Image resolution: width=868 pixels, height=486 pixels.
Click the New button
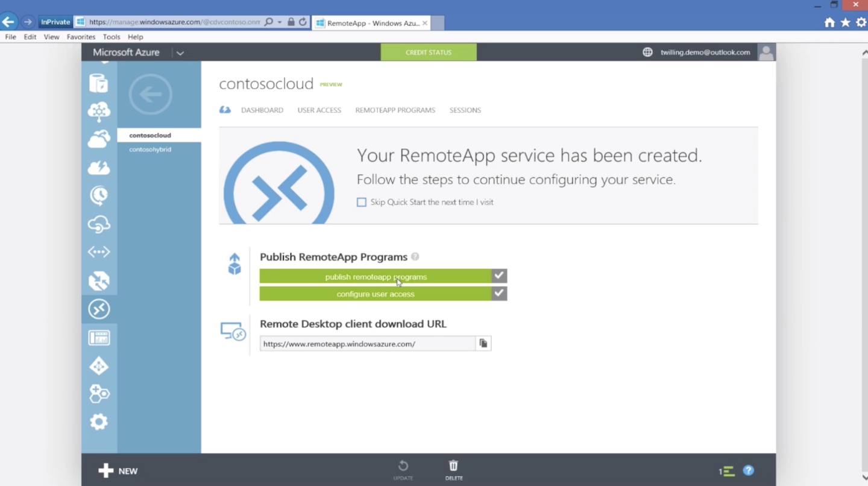click(x=118, y=471)
